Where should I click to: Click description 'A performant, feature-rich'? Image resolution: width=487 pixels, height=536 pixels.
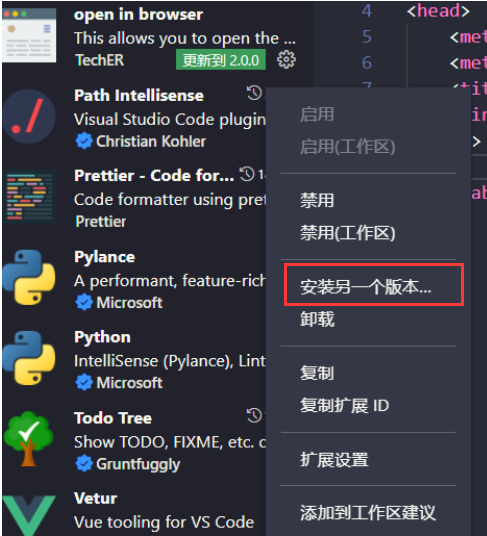coord(170,281)
